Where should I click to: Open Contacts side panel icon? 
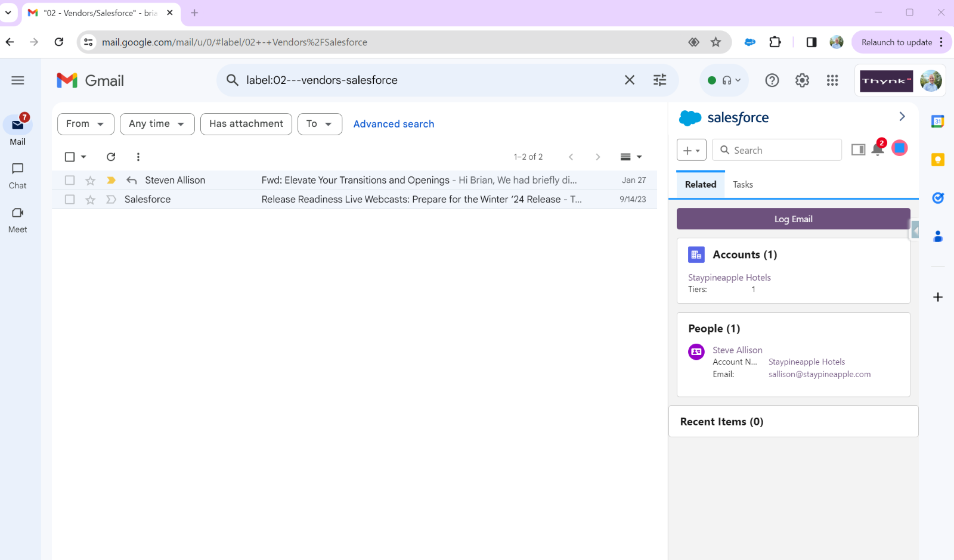pyautogui.click(x=938, y=236)
